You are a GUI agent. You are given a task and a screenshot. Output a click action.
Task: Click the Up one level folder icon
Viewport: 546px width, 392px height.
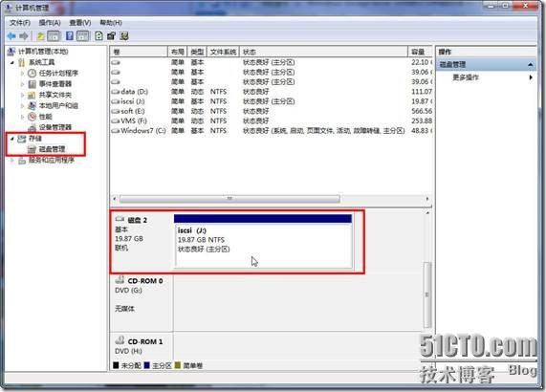[x=40, y=36]
